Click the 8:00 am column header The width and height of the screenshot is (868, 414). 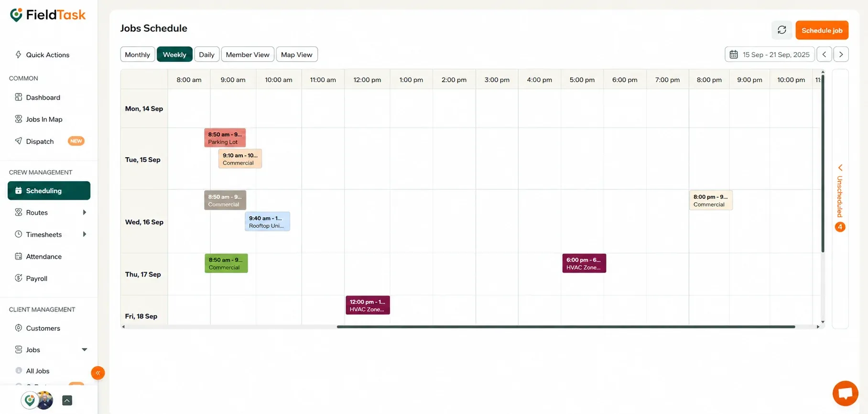189,80
